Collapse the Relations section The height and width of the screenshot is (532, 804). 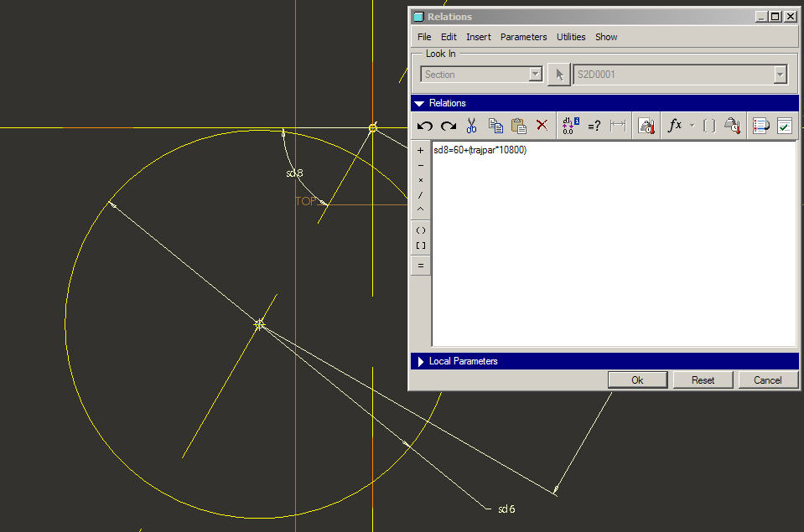click(x=419, y=103)
